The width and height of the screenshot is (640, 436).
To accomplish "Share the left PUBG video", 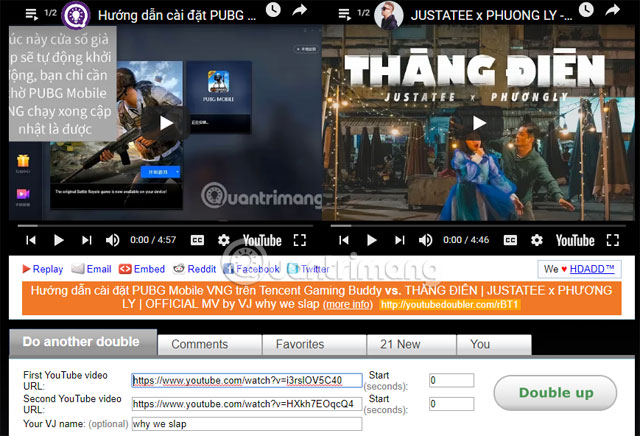I will [x=300, y=10].
